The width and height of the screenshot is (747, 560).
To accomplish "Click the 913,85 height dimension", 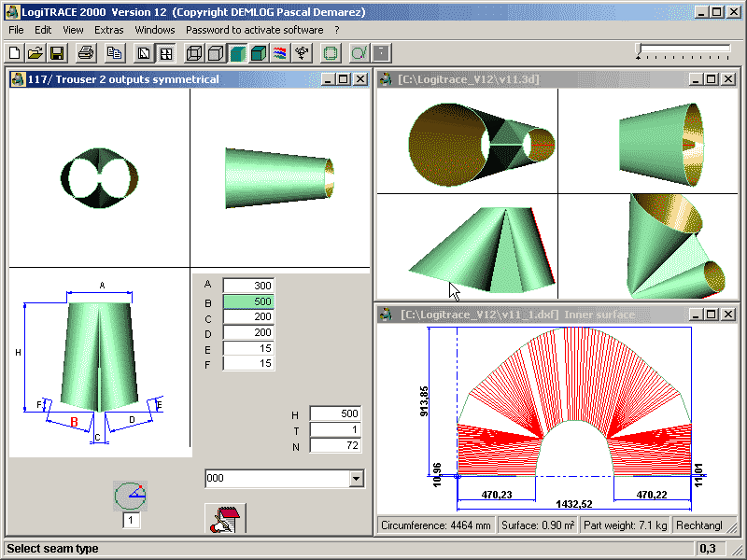I will click(424, 401).
